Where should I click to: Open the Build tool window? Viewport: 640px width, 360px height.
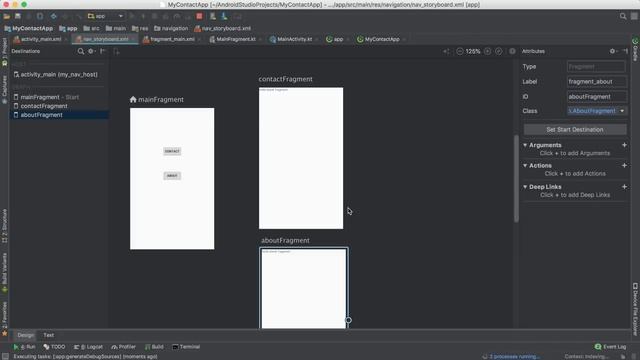(154, 347)
